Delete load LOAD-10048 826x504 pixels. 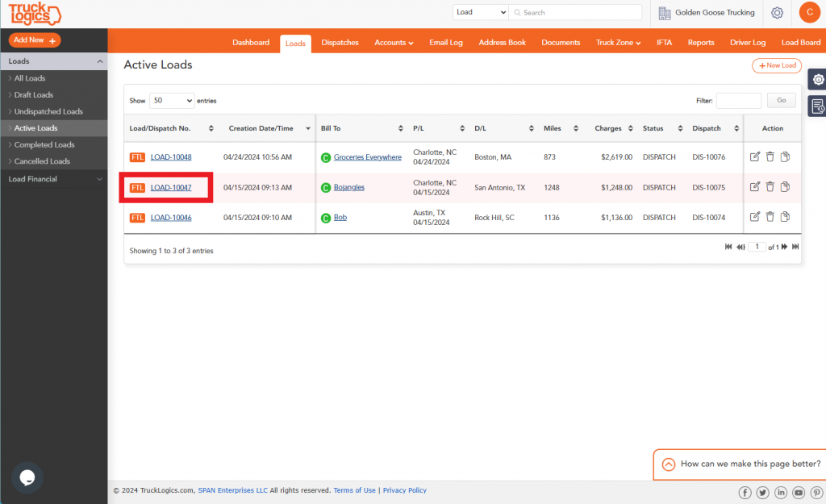(x=770, y=157)
